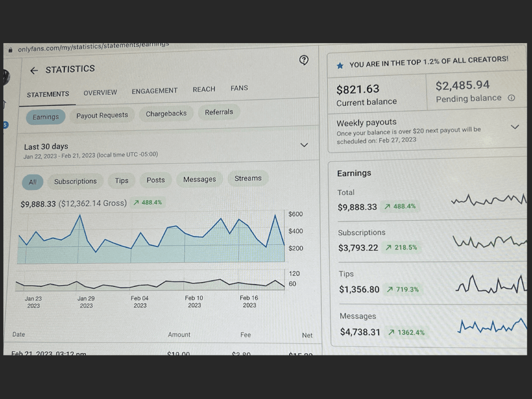Screen dimensions: 532x399
Task: Switch to the STATEMENTS tab
Action: pyautogui.click(x=48, y=94)
